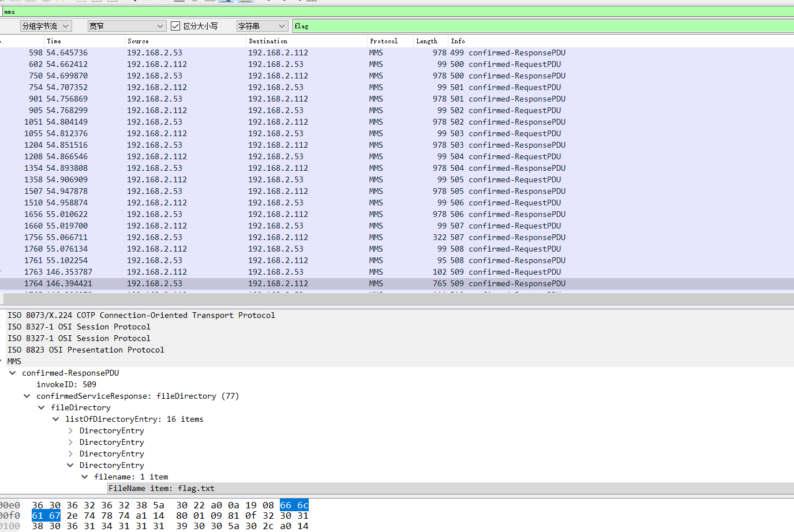Select the packet with Info 500 confirmed-ResponsePDU

point(397,76)
